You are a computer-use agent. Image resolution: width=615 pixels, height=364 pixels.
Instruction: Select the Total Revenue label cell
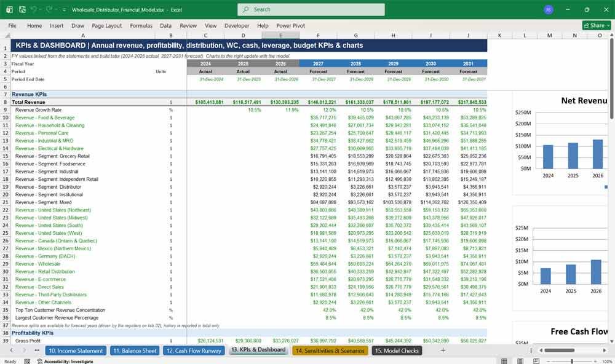pyautogui.click(x=83, y=102)
